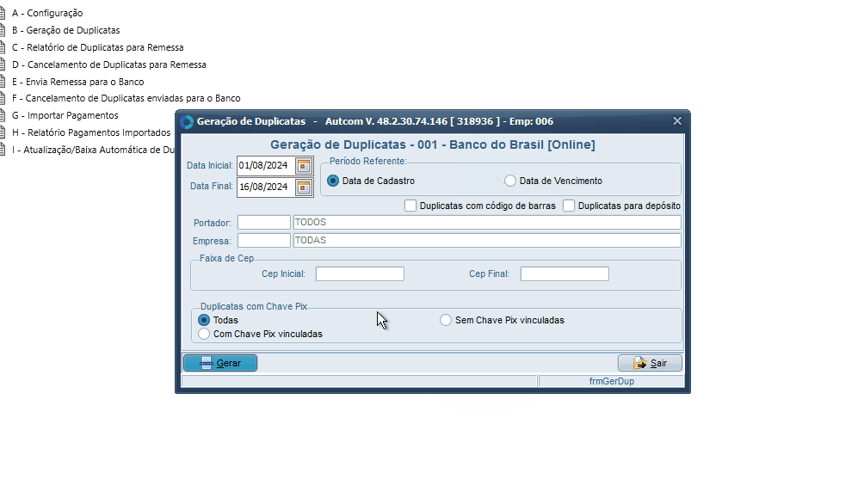Click the Data Inicial date field
The image size is (864, 504).
[x=266, y=166]
